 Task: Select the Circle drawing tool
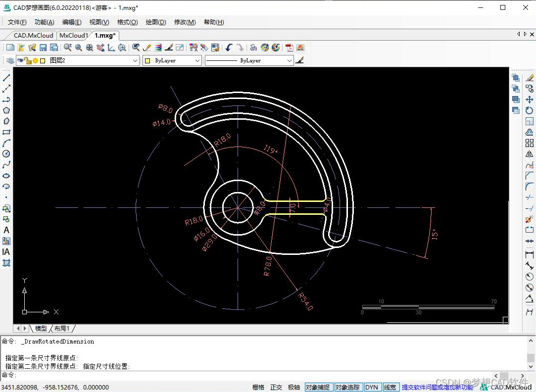pos(6,154)
